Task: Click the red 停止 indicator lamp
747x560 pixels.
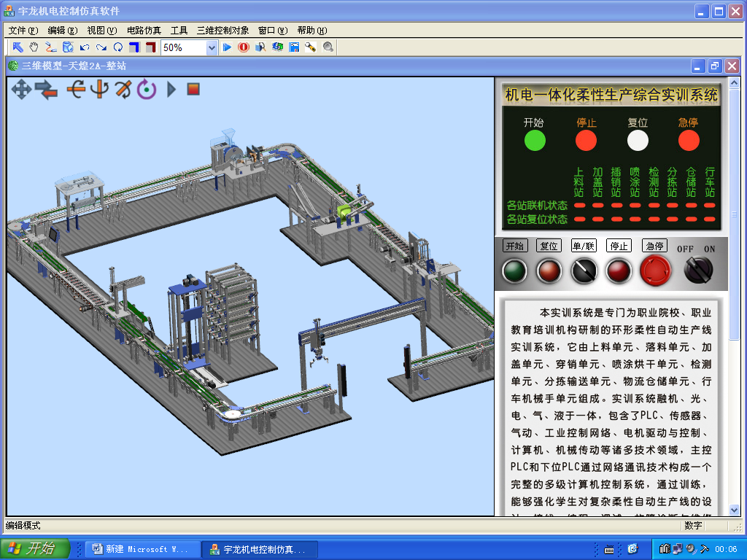Action: tap(586, 141)
